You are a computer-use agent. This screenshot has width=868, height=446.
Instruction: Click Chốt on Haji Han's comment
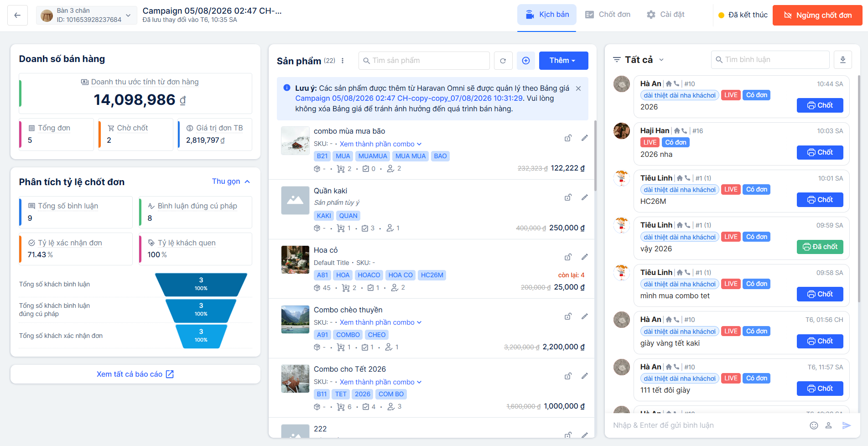pyautogui.click(x=820, y=152)
